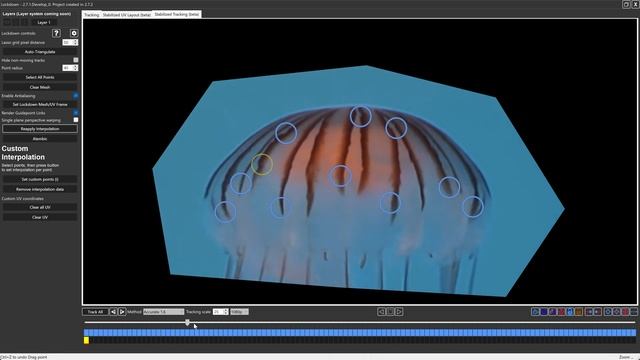Click the Select All Points button
The height and width of the screenshot is (360, 640).
click(x=40, y=77)
